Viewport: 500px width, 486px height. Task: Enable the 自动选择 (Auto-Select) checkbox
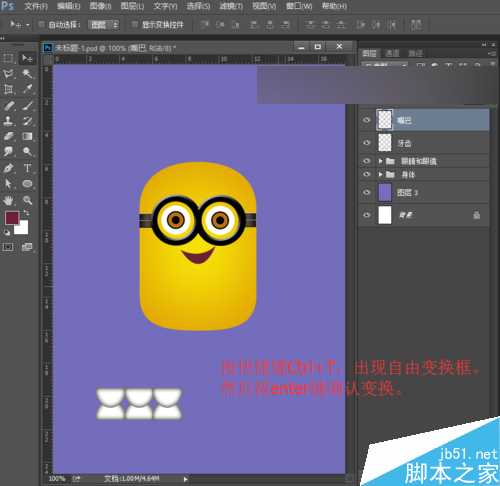click(41, 24)
